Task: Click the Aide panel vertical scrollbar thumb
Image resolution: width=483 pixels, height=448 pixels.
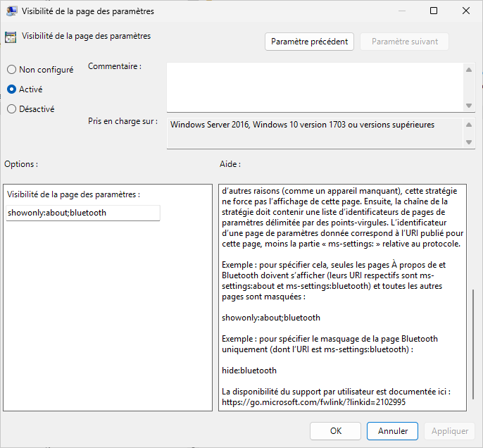Action: click(472, 345)
